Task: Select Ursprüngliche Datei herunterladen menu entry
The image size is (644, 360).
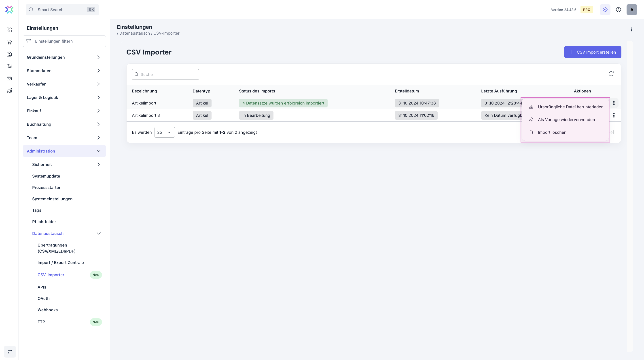Action: click(x=570, y=107)
